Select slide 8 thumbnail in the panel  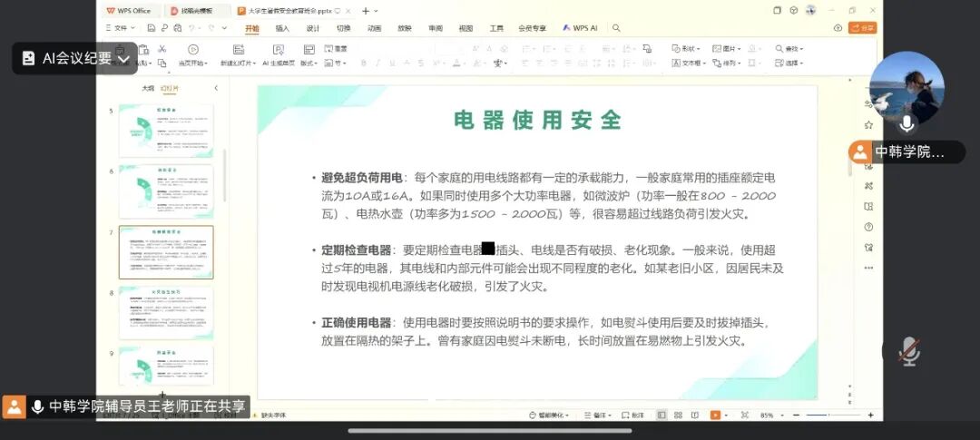[166, 310]
